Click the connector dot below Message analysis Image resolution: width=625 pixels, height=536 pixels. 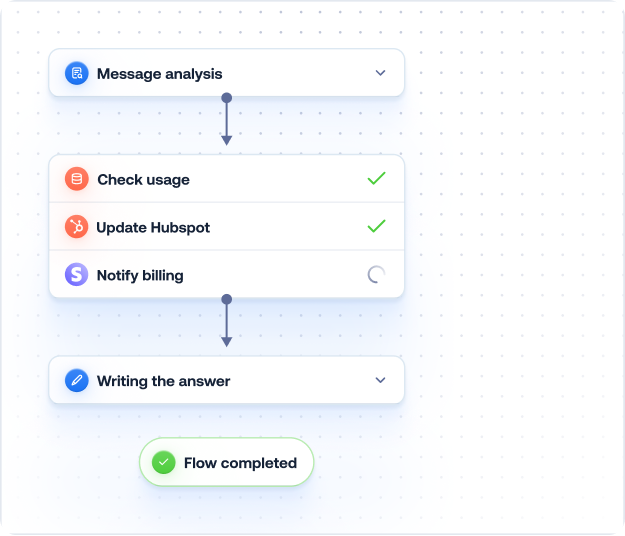226,98
